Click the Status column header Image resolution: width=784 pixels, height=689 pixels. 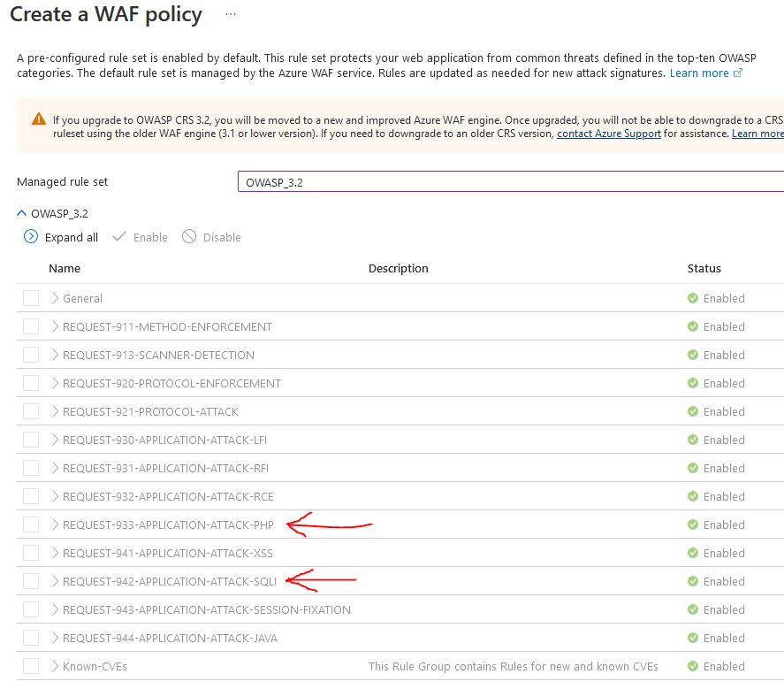704,268
